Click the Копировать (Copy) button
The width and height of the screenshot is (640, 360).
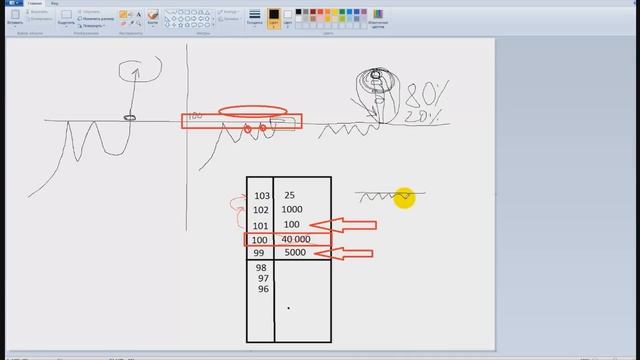pos(39,19)
